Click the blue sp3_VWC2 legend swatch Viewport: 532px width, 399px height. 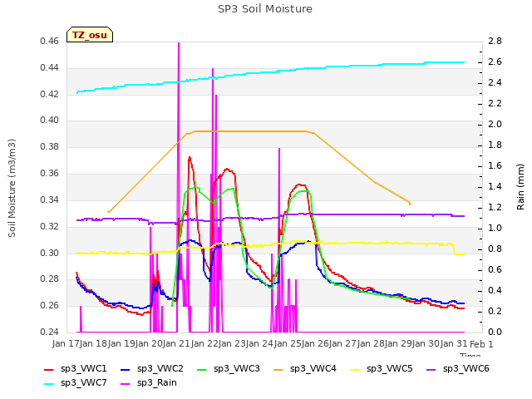(x=126, y=370)
